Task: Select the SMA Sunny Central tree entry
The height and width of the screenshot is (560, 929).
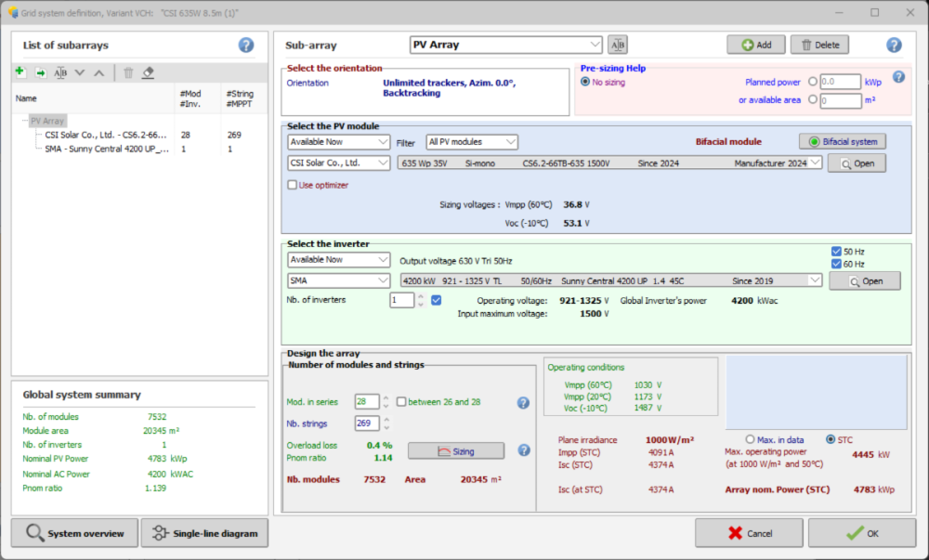Action: coord(105,149)
